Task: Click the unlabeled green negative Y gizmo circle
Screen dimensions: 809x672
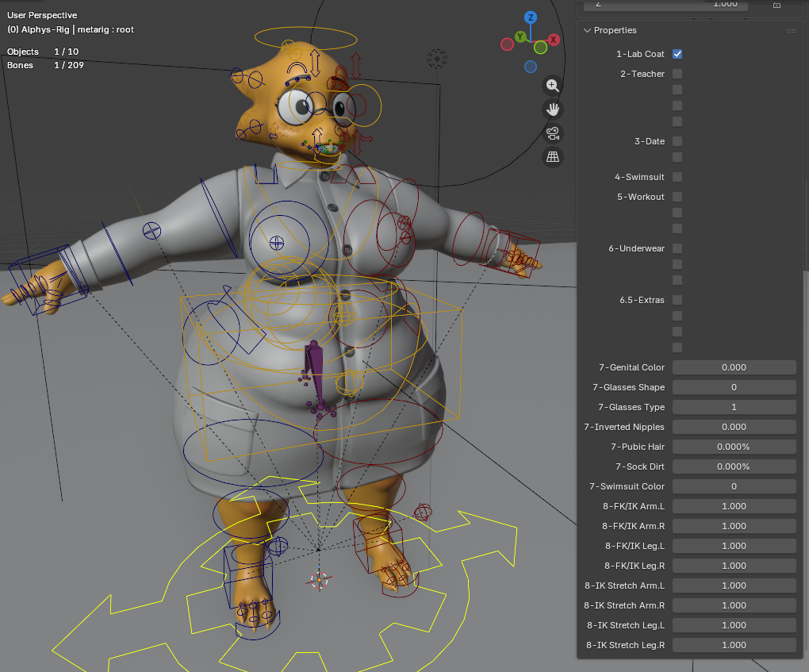Action: tap(540, 48)
